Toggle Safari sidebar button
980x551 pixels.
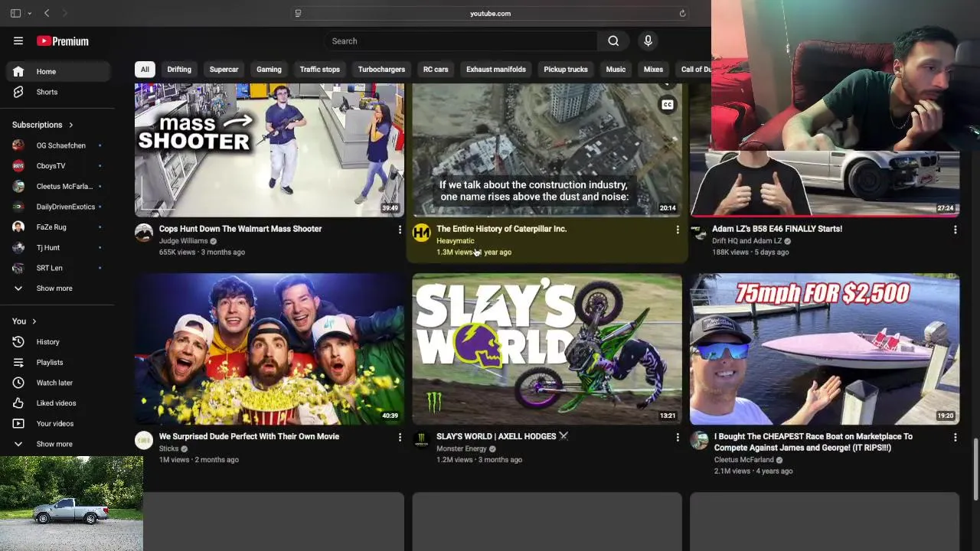coord(15,13)
